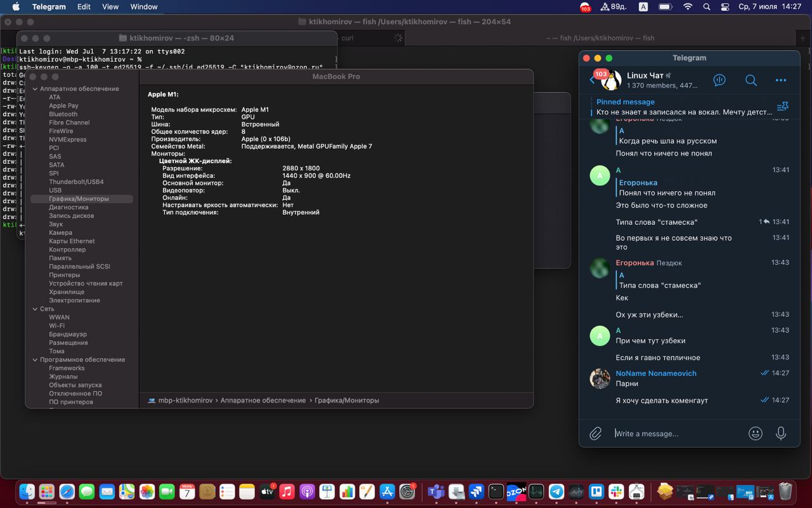Open the Window menu

(x=144, y=7)
